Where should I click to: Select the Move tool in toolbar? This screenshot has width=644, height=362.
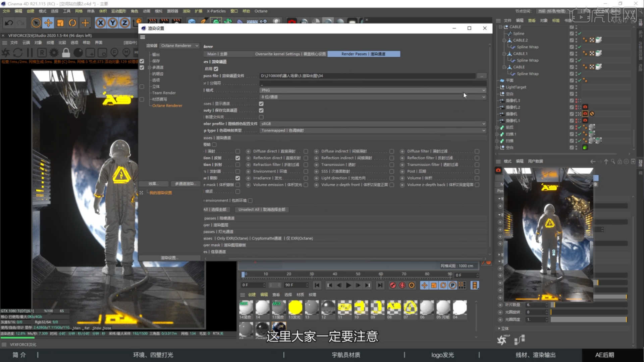(x=48, y=23)
